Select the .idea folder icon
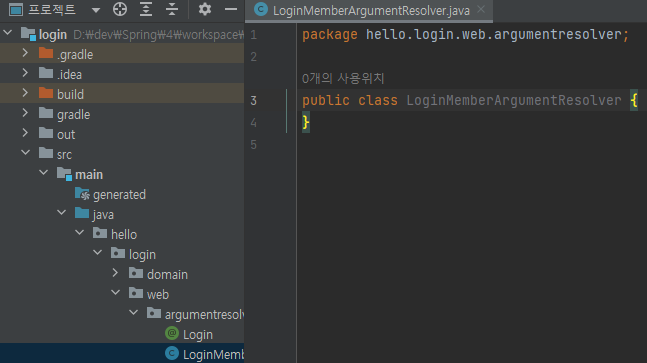Viewport: 647px width, 363px height. (46, 73)
